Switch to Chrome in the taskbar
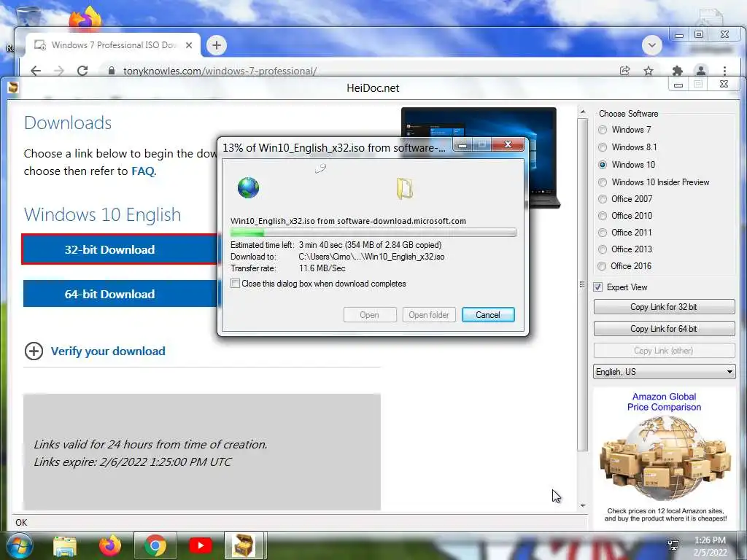The image size is (747, 560). click(155, 545)
